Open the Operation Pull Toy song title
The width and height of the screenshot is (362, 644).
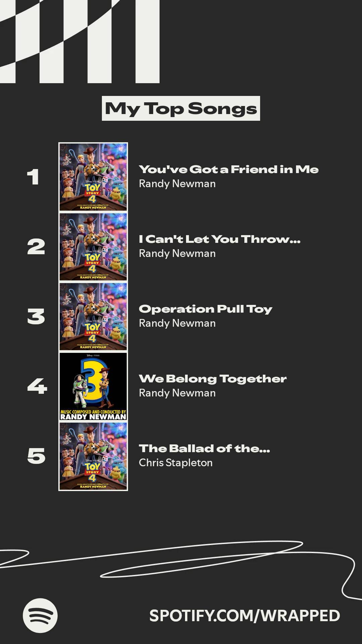coord(205,309)
